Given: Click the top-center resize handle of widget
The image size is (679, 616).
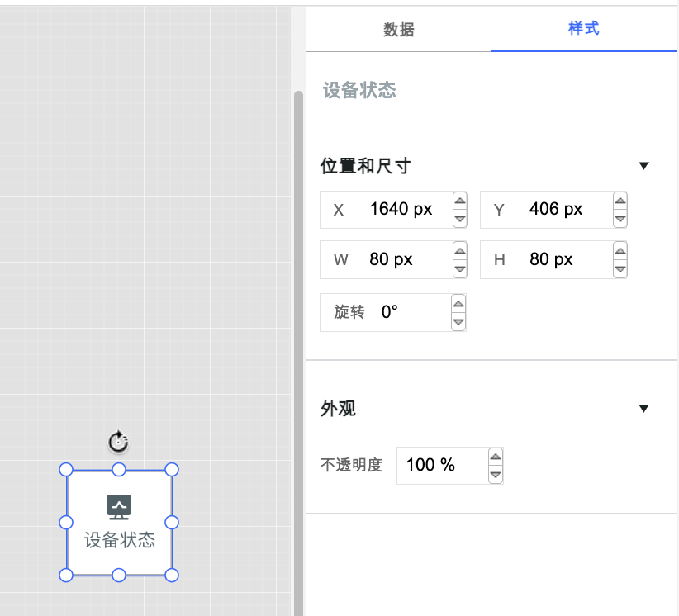Looking at the screenshot, I should [119, 469].
